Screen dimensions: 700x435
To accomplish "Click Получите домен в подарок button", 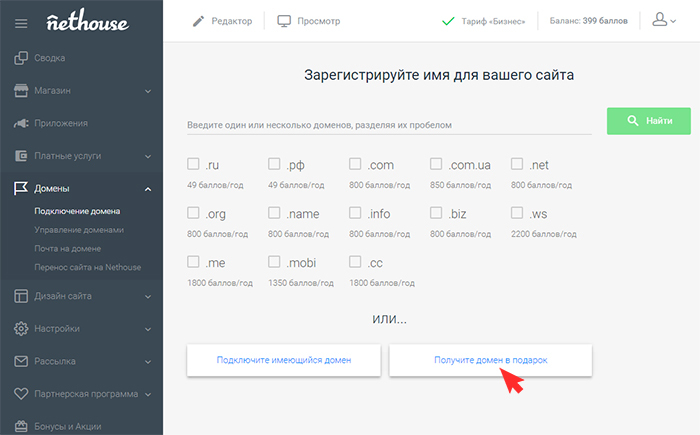I will tap(490, 360).
